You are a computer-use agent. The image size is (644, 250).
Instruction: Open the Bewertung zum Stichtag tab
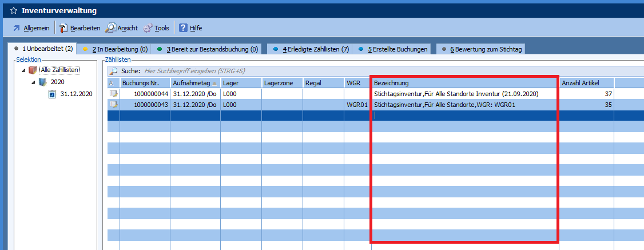[480, 49]
